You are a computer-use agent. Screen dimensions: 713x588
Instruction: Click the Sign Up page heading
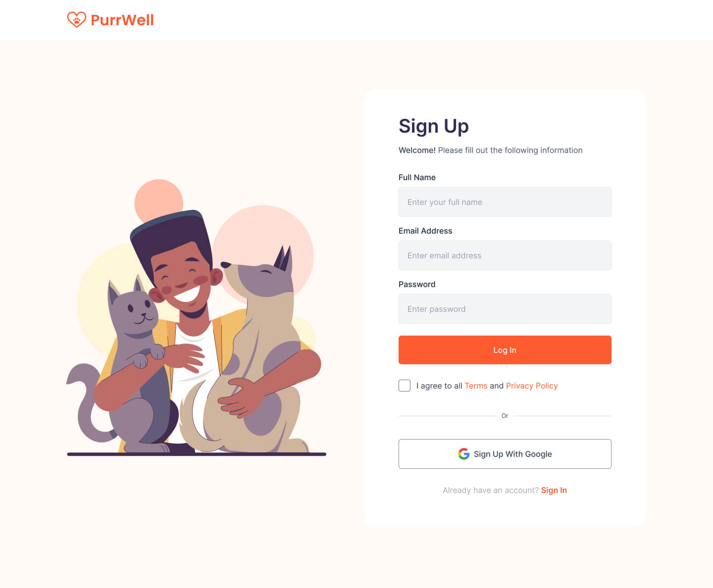coord(434,126)
